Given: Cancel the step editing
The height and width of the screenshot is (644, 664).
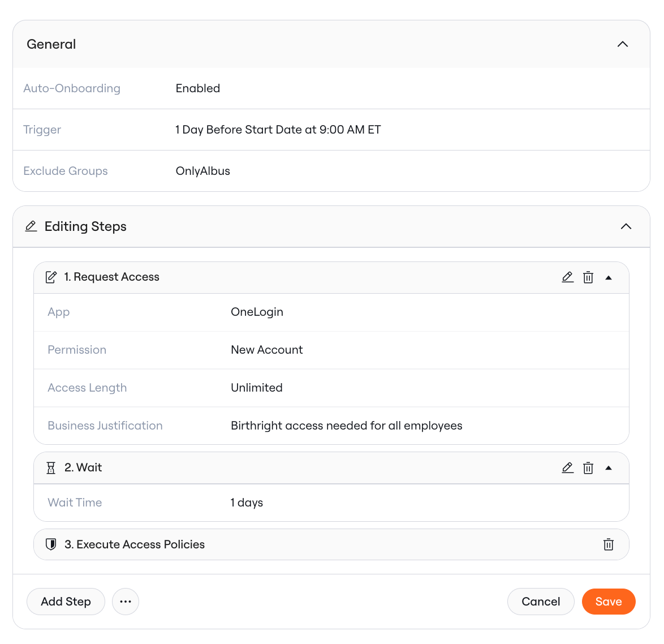Looking at the screenshot, I should coord(541,601).
